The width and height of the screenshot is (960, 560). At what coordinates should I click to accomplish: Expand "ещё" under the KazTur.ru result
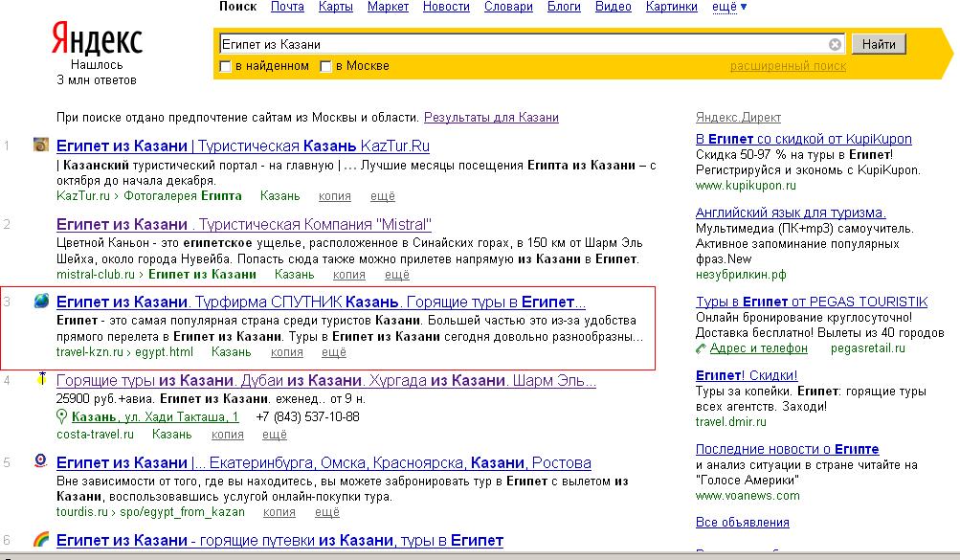click(x=382, y=195)
